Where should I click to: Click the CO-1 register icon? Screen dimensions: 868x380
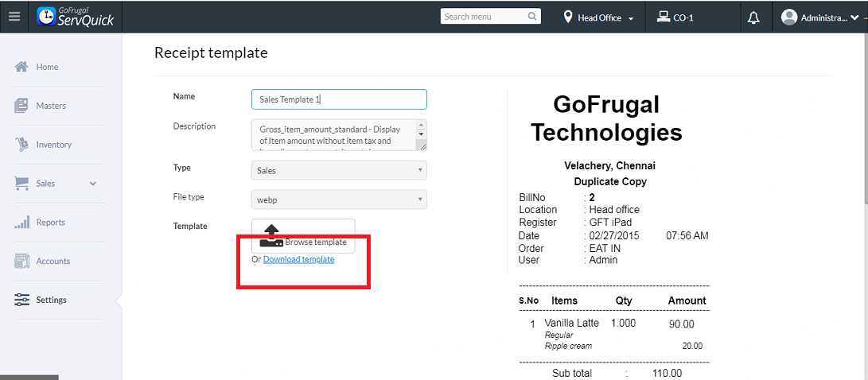click(663, 17)
